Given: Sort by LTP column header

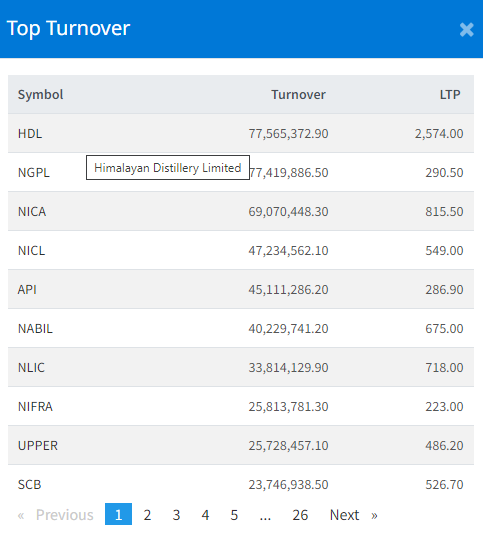Looking at the screenshot, I should pyautogui.click(x=450, y=95).
